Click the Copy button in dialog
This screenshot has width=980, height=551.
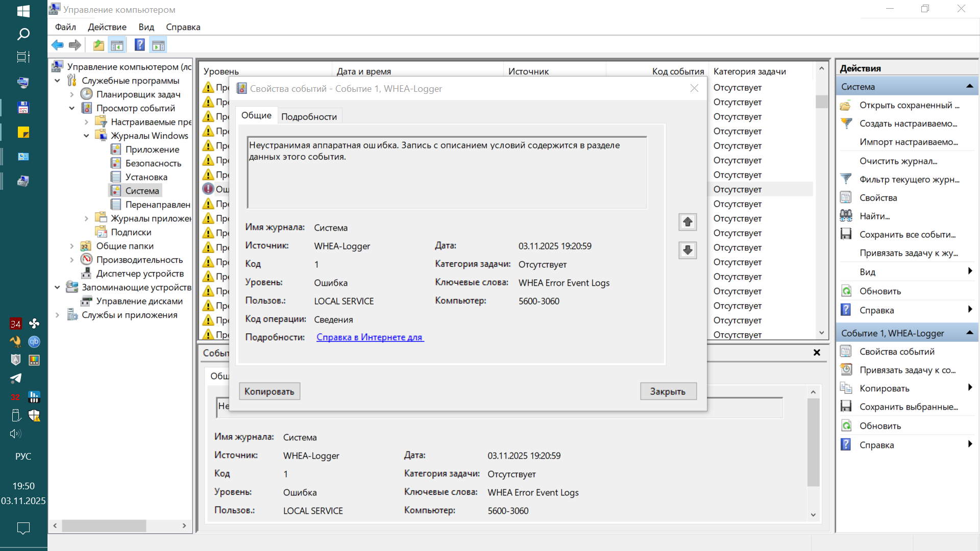[x=269, y=391]
